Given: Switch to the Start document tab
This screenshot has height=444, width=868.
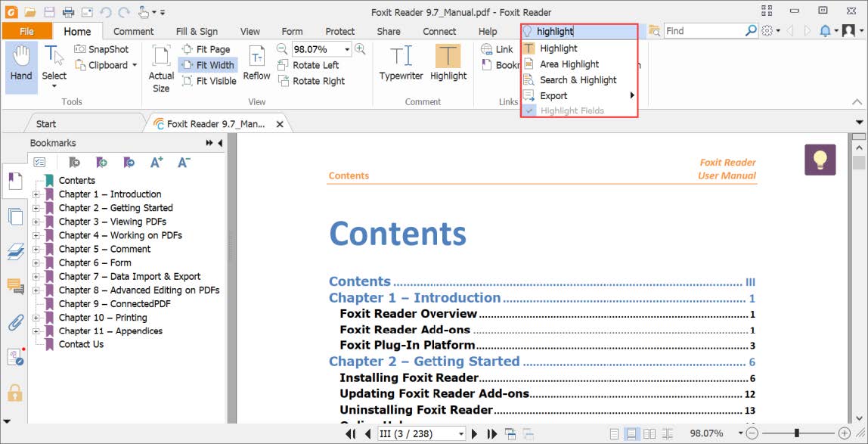Looking at the screenshot, I should (x=46, y=124).
